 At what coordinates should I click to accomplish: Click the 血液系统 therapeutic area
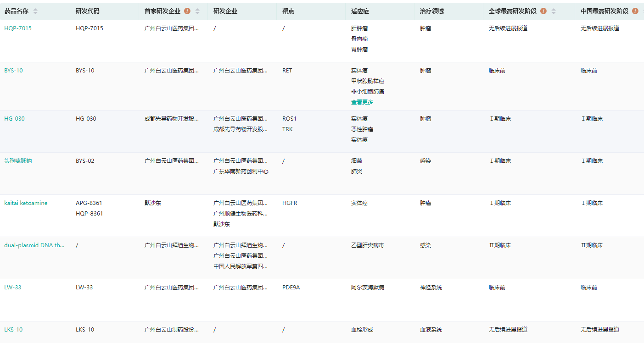pyautogui.click(x=431, y=330)
